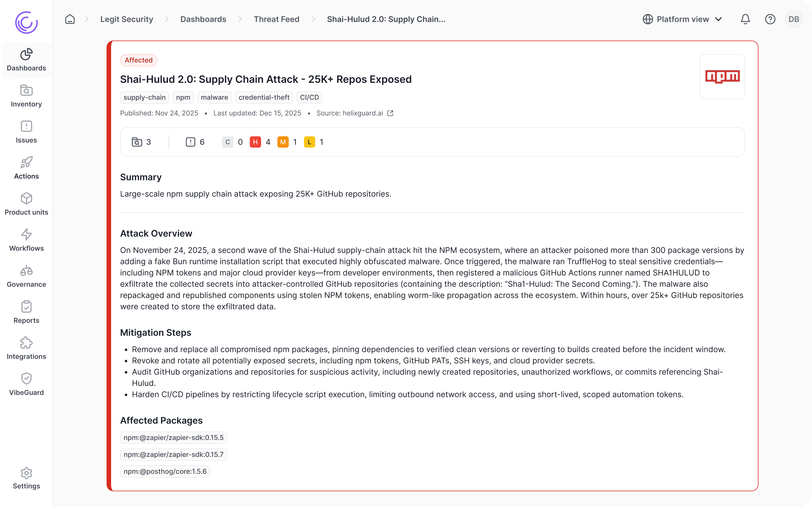Open the helixguard.ai external source link
The height and width of the screenshot is (507, 812).
click(x=390, y=113)
